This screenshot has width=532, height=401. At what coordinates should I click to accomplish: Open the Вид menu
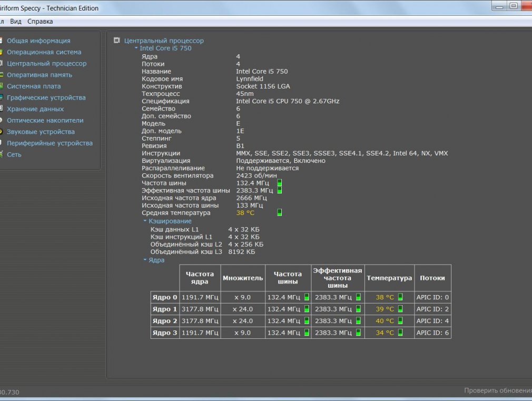coord(16,22)
